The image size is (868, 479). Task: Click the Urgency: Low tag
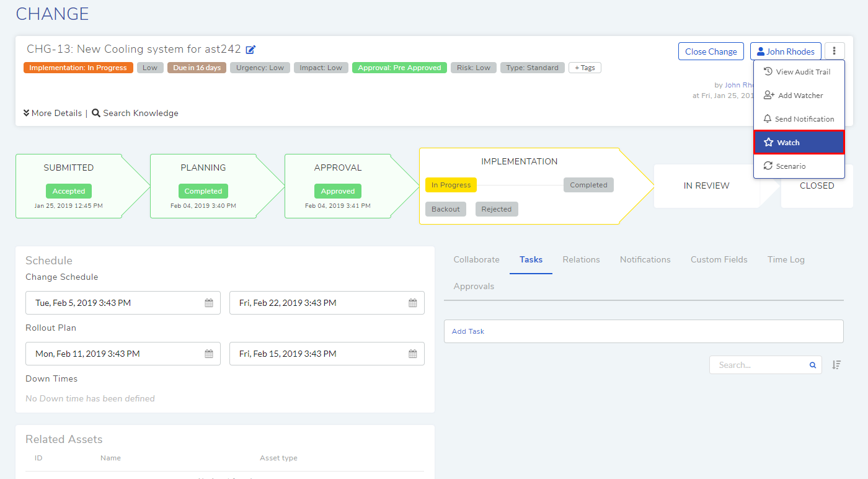click(260, 68)
